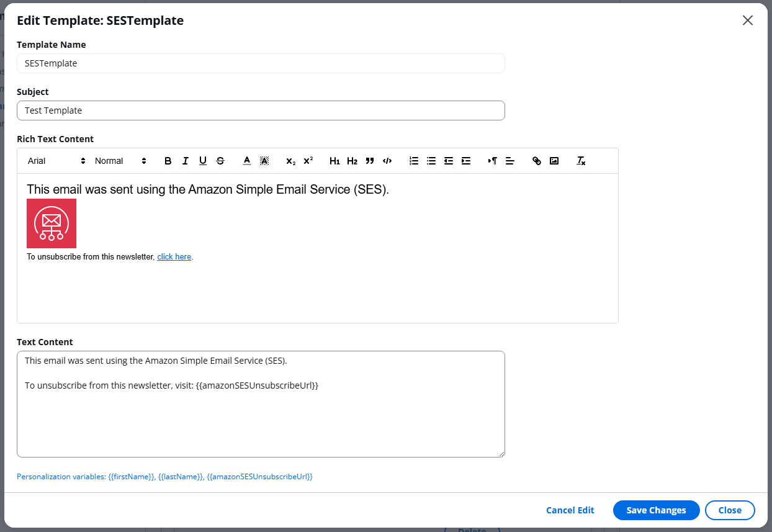The height and width of the screenshot is (532, 772).
Task: Create a numbered list
Action: (x=414, y=161)
